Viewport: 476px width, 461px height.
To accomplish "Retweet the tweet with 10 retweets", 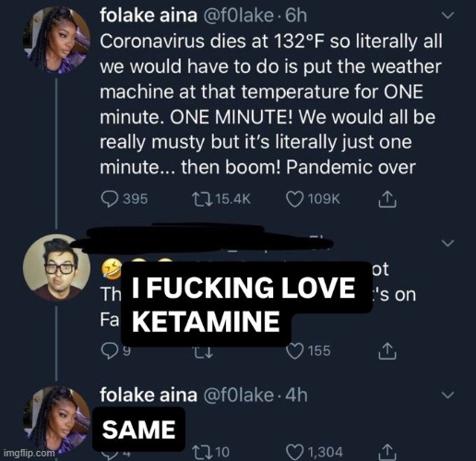I will tap(202, 452).
